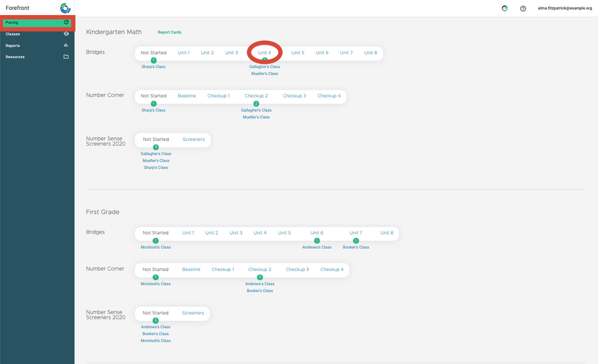Viewport: 598px width, 364px height.
Task: Click the Kindergarten Math heading
Action: pos(114,32)
